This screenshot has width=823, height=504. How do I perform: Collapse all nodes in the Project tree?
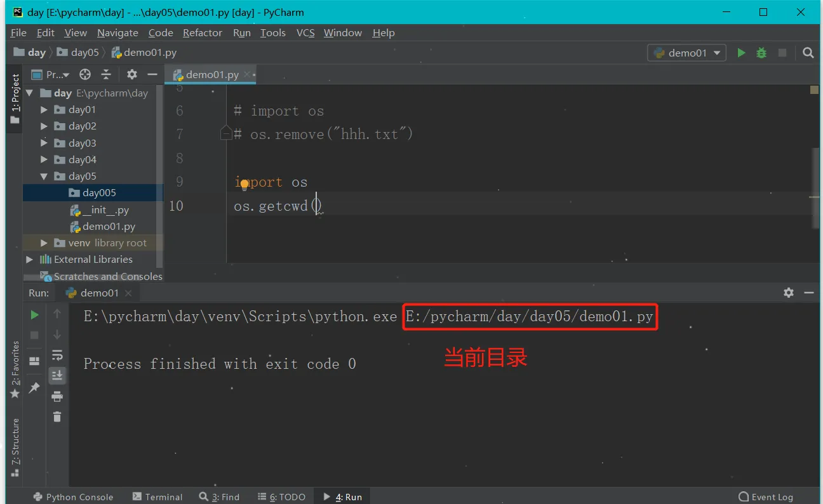tap(106, 74)
